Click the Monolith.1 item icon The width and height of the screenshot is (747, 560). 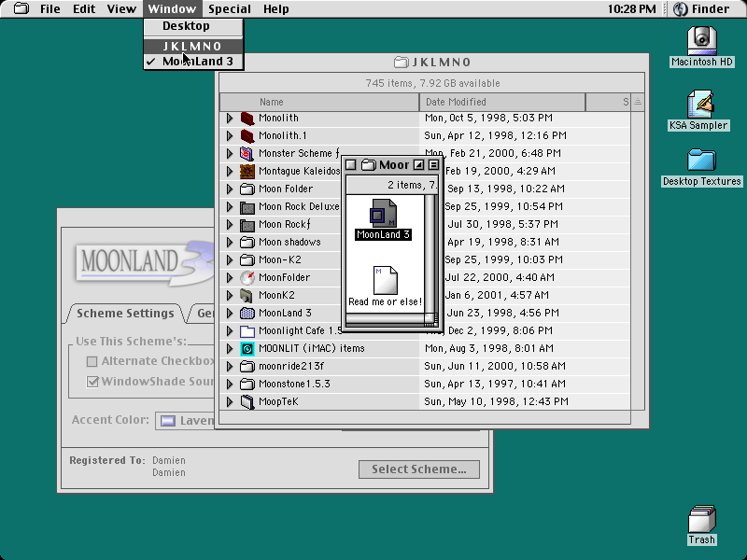[247, 135]
